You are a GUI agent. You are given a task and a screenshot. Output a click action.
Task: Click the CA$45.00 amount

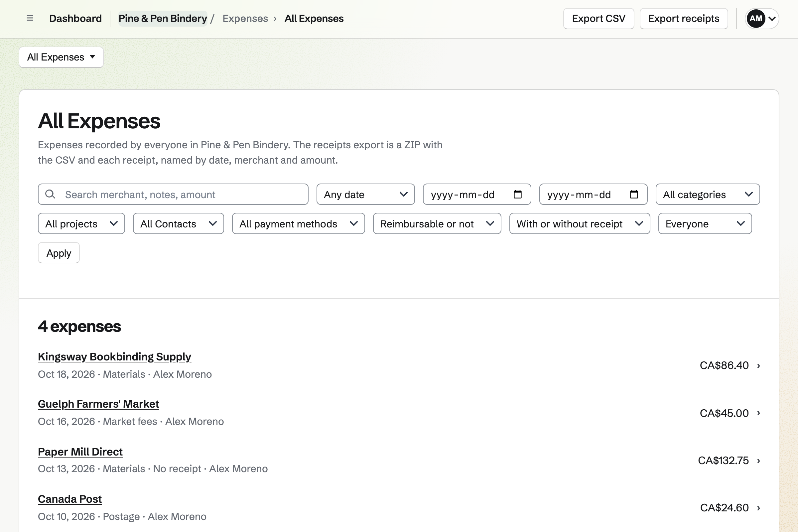pos(724,413)
